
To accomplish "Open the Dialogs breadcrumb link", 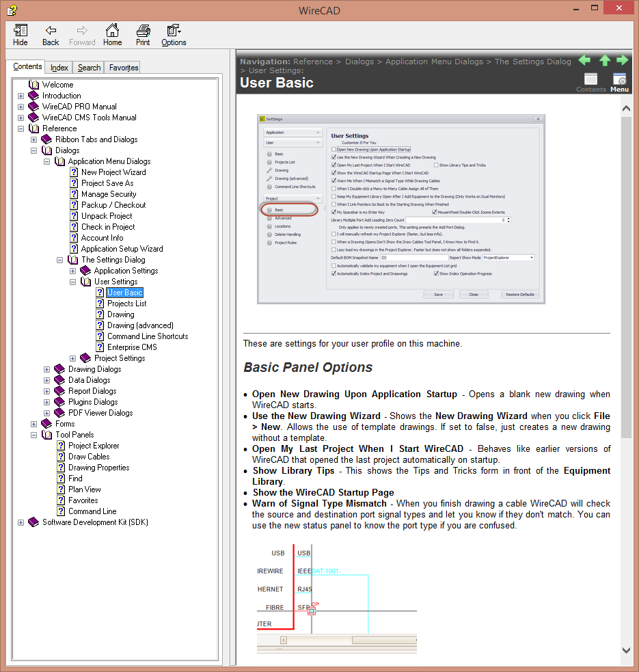I will click(359, 62).
